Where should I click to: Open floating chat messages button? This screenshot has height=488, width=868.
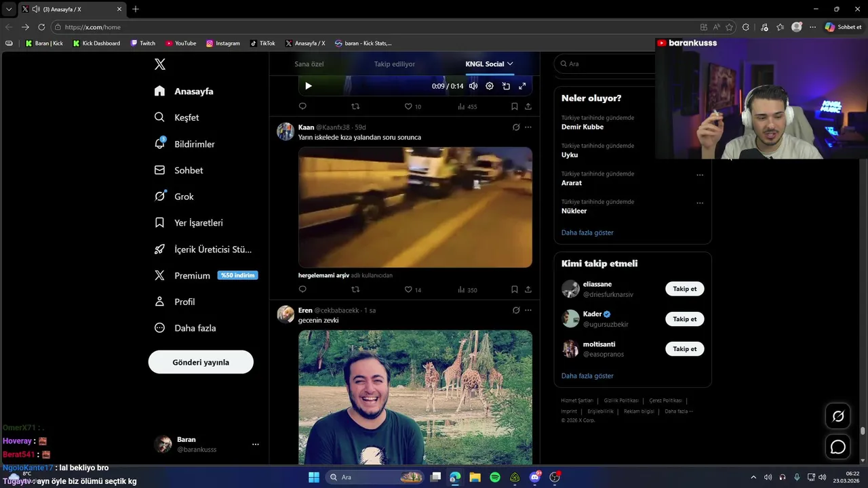838,447
